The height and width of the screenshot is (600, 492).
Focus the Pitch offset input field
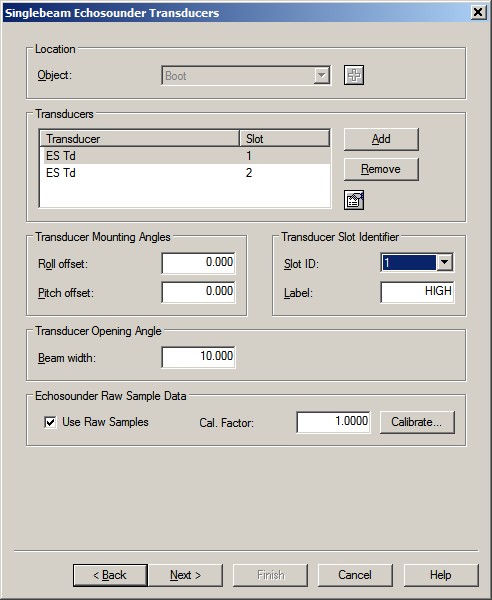198,292
